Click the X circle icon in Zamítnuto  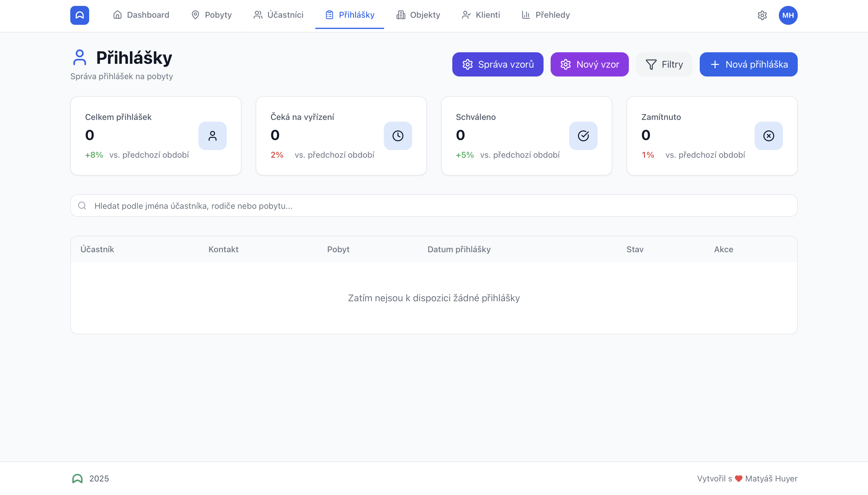769,136
